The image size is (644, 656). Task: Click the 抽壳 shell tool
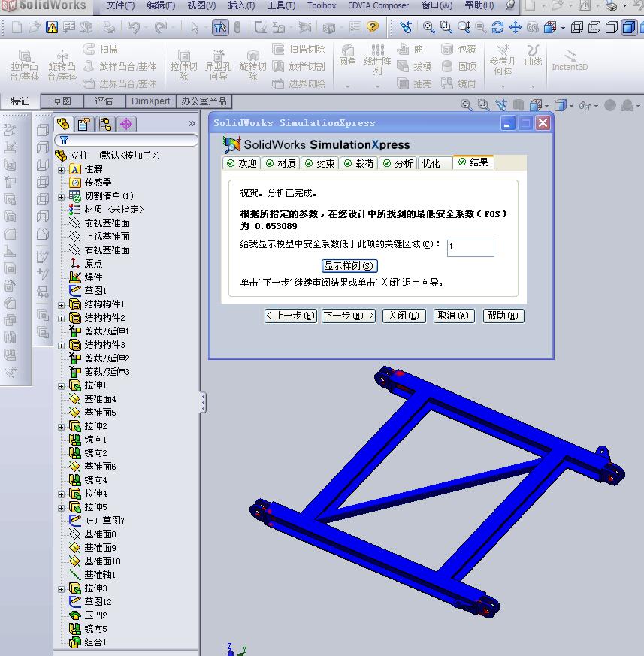tap(414, 83)
